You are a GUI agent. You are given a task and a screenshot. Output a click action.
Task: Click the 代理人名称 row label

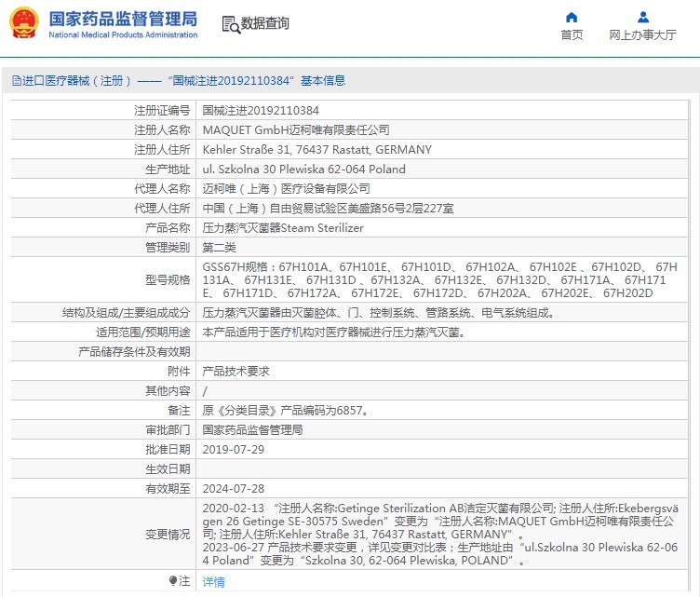click(x=163, y=189)
